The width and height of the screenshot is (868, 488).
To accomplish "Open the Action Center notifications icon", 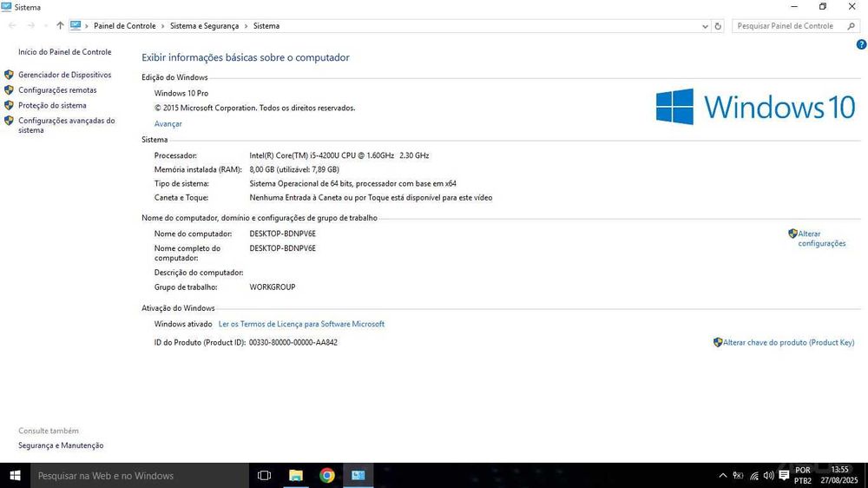I will click(784, 475).
